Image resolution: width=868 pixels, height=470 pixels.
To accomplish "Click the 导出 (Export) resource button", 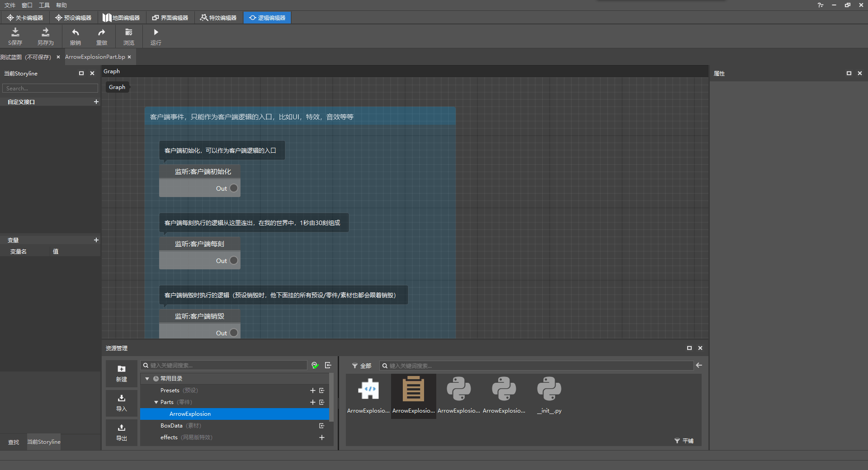I will pos(122,432).
